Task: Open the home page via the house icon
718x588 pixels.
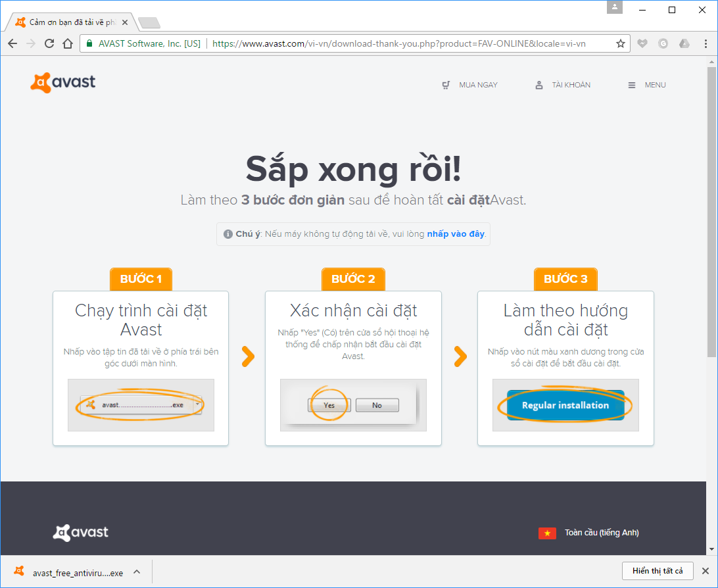Action: pos(68,43)
